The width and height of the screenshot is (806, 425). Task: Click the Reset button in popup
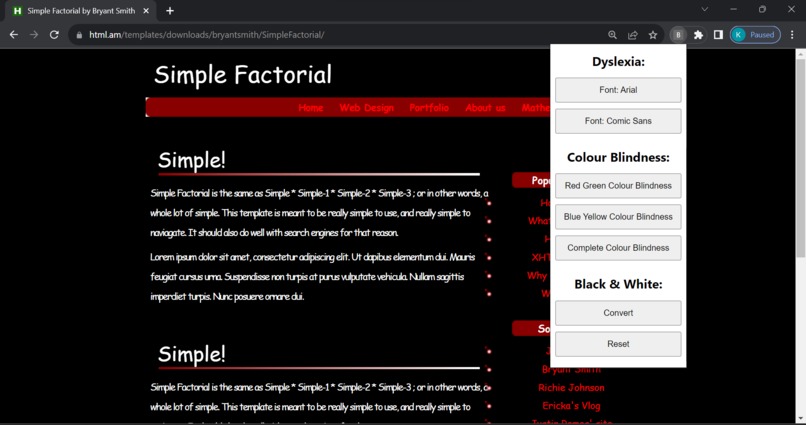pyautogui.click(x=618, y=344)
